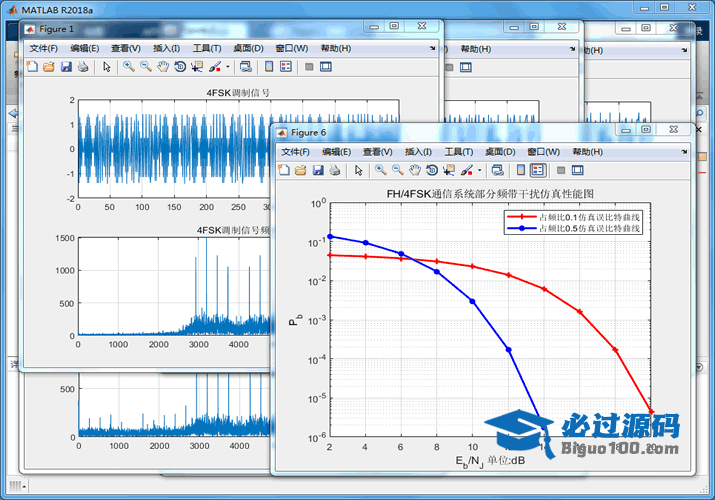Viewport: 715px width, 500px height.
Task: Print Figure 6 via printer icon
Action: pos(335,170)
